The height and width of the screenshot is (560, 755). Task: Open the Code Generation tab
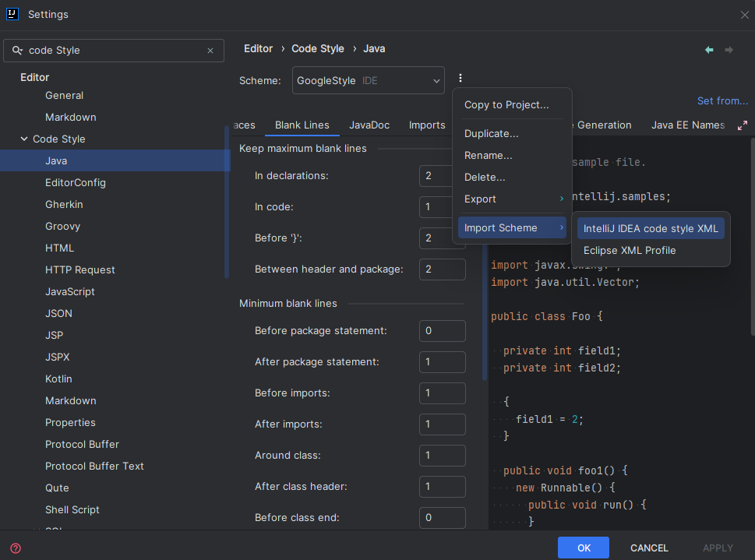pos(604,125)
